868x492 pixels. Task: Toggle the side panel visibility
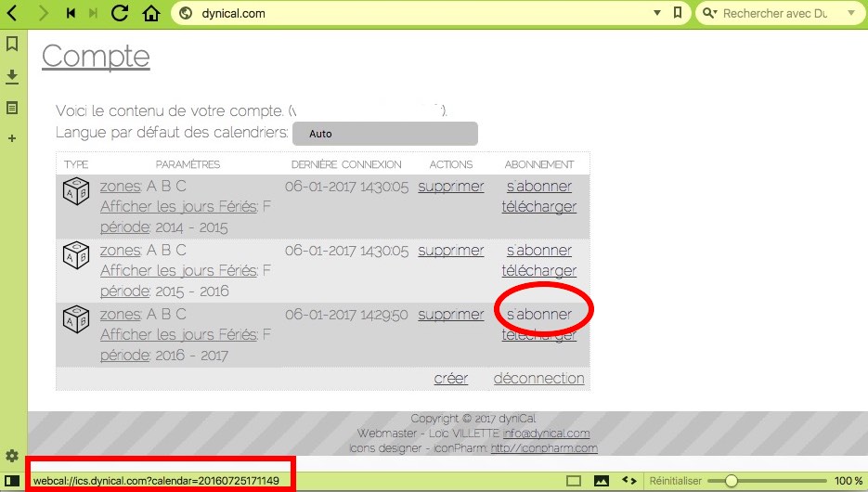pos(12,481)
